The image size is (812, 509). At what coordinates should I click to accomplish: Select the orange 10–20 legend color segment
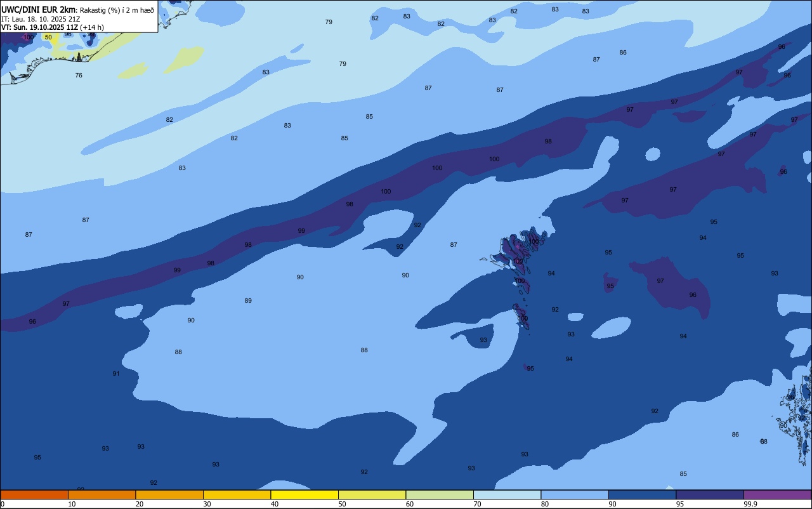[101, 494]
